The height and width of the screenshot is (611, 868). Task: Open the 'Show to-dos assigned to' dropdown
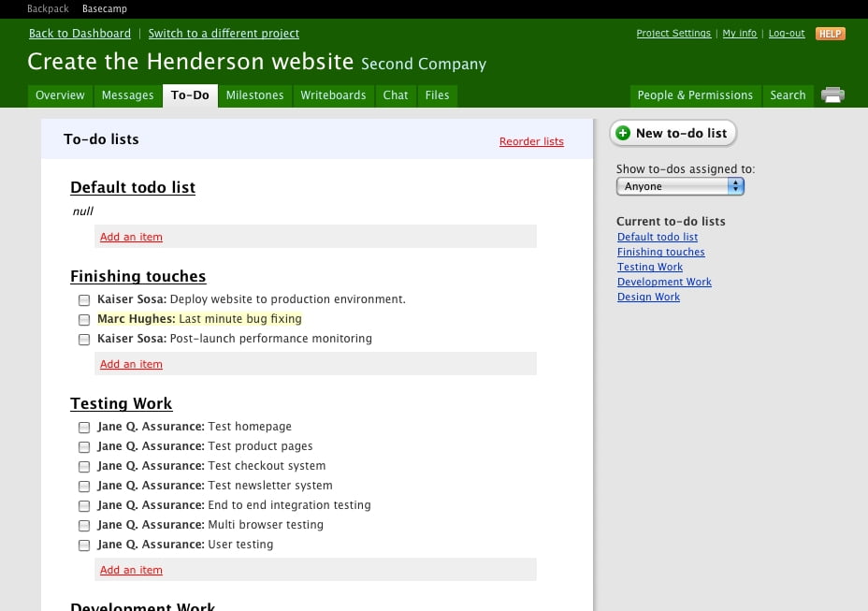click(680, 186)
